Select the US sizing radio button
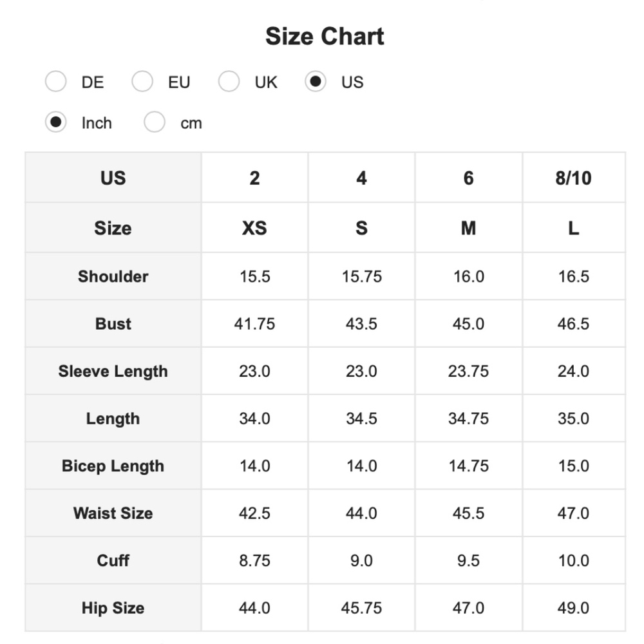 pyautogui.click(x=315, y=82)
